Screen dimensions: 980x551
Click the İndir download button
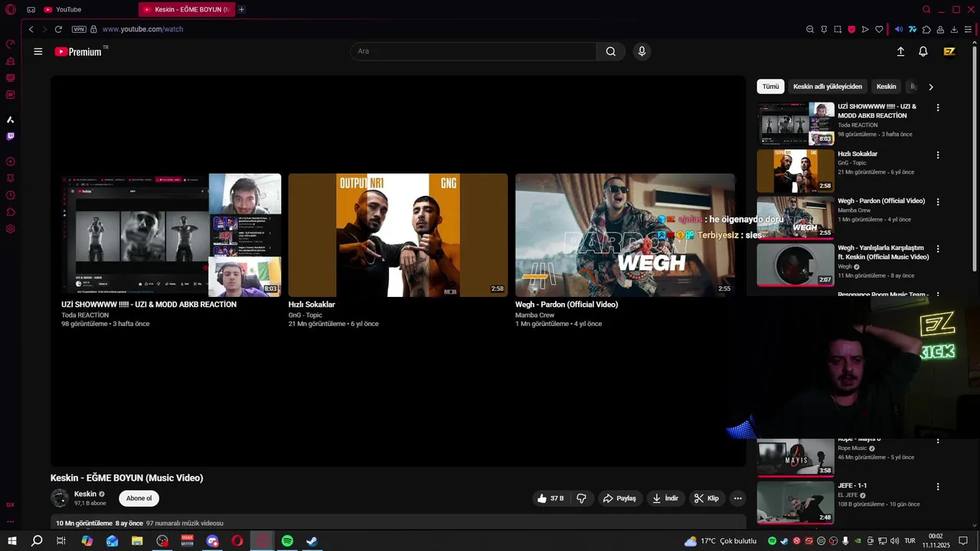[665, 498]
